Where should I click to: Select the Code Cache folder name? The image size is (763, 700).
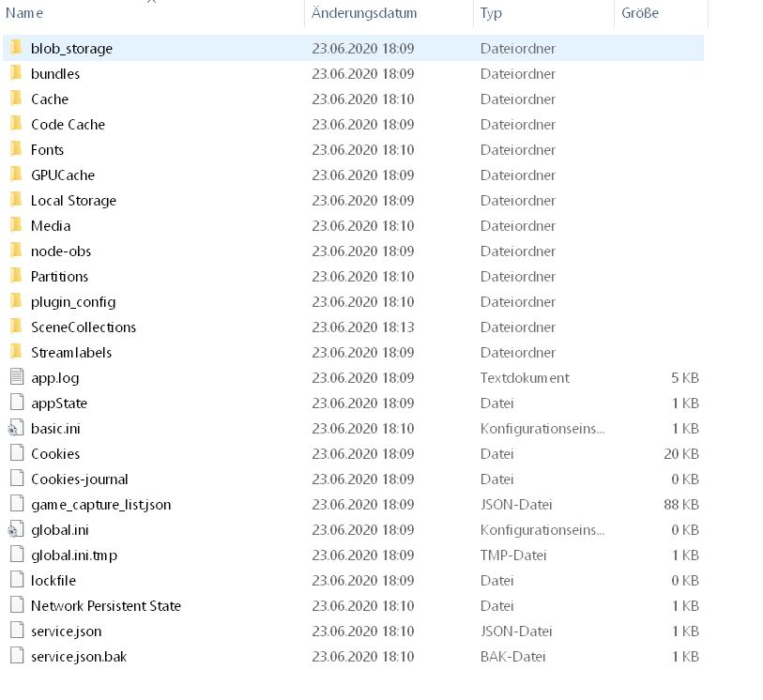pos(68,125)
